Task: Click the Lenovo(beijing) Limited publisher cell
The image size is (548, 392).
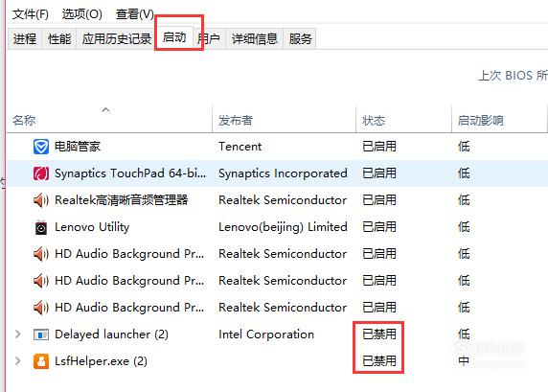Action: click(x=283, y=227)
